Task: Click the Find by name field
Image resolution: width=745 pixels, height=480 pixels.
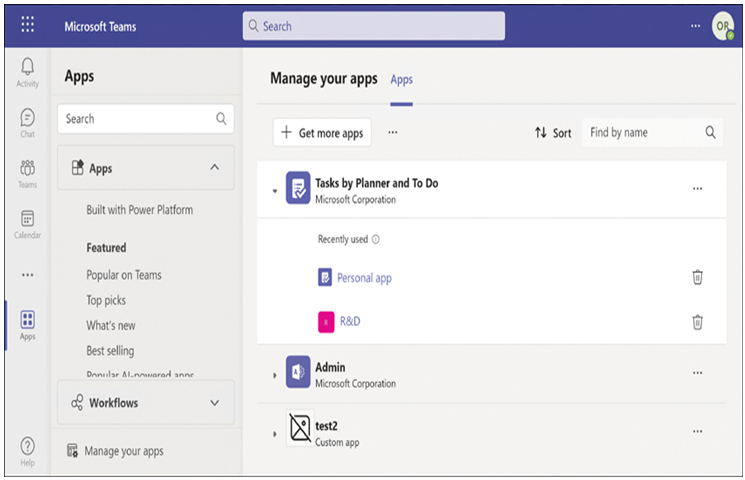Action: tap(652, 132)
